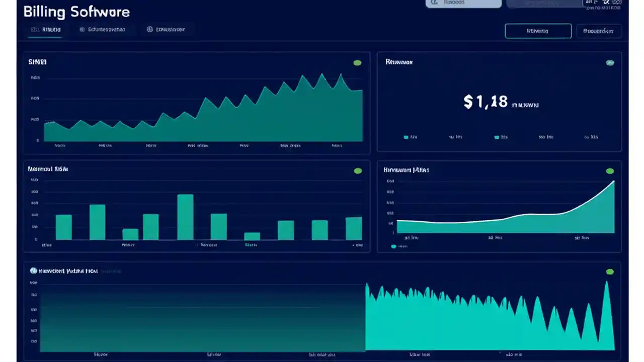The height and width of the screenshot is (362, 644).
Task: Open the second navigation tab
Action: pos(102,29)
